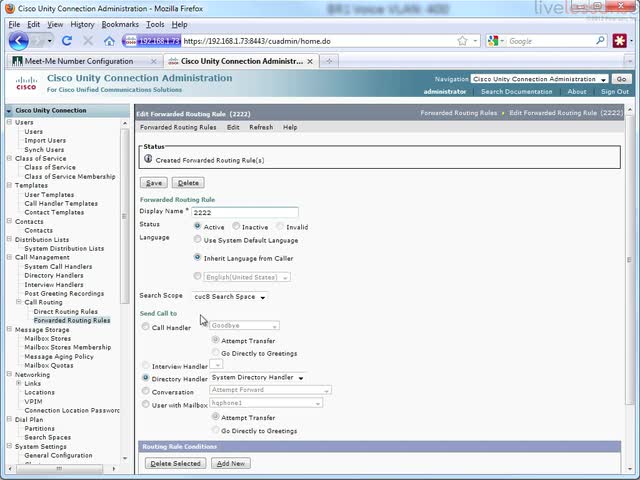The width and height of the screenshot is (640, 480).
Task: Click the Google search input field
Action: coord(551,41)
